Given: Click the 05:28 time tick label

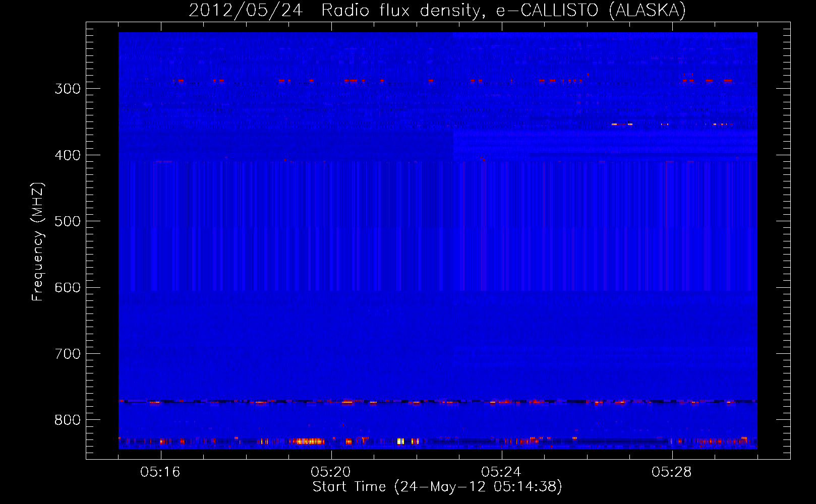Looking at the screenshot, I should pyautogui.click(x=672, y=472).
